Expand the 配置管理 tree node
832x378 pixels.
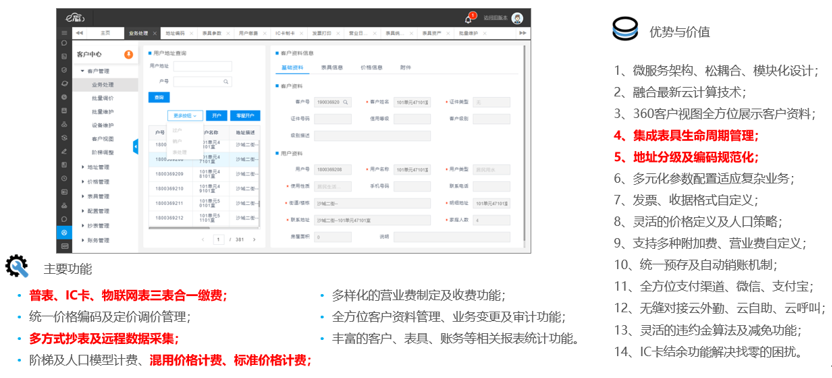coord(83,211)
